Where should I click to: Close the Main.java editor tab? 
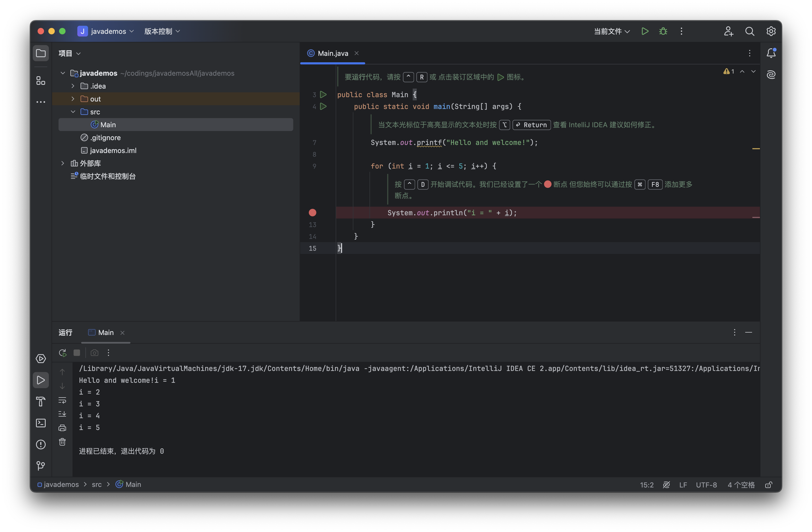[x=357, y=53]
